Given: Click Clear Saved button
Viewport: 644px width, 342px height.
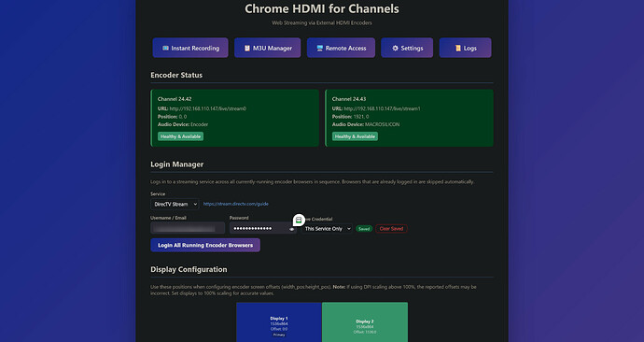Looking at the screenshot, I should 391,229.
